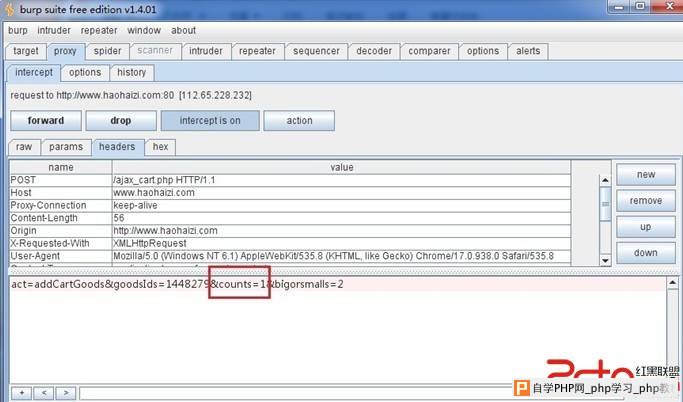Click the '+' search options button

[21, 393]
